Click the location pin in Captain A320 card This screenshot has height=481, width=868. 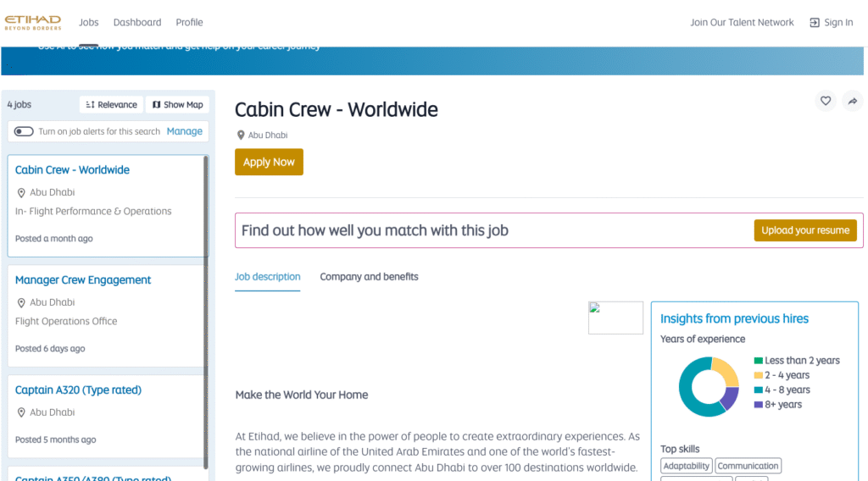coord(21,413)
